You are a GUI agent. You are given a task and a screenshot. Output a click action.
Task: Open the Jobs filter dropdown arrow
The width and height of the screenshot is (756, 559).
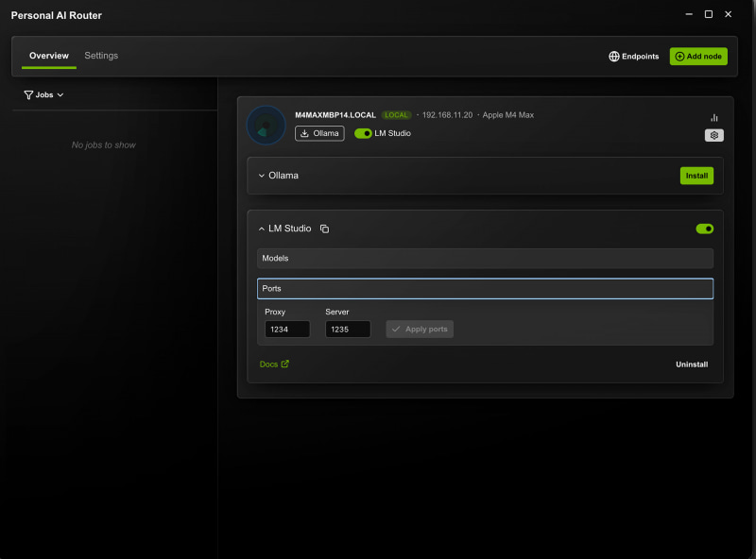tap(60, 95)
